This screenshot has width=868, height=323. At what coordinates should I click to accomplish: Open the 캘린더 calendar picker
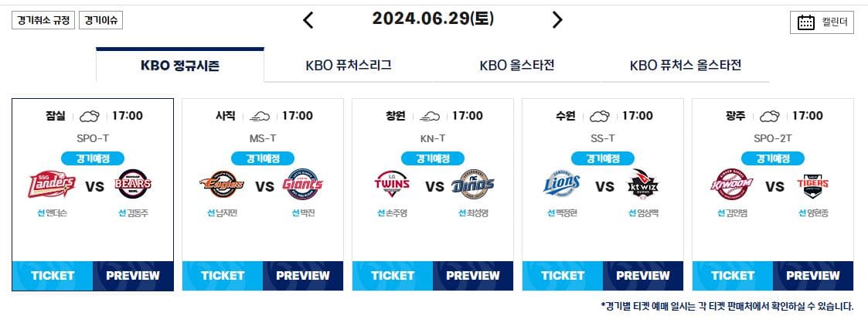coord(822,22)
